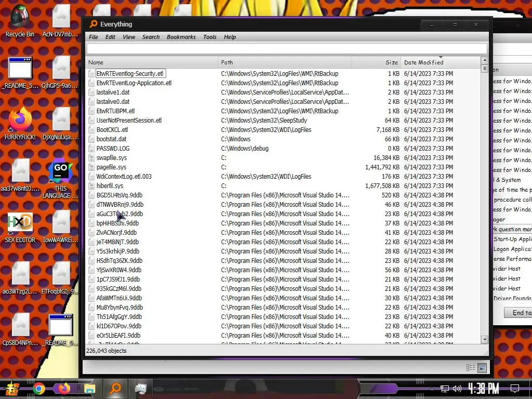Select the DjXgNuLlqa desktop file

click(60, 124)
